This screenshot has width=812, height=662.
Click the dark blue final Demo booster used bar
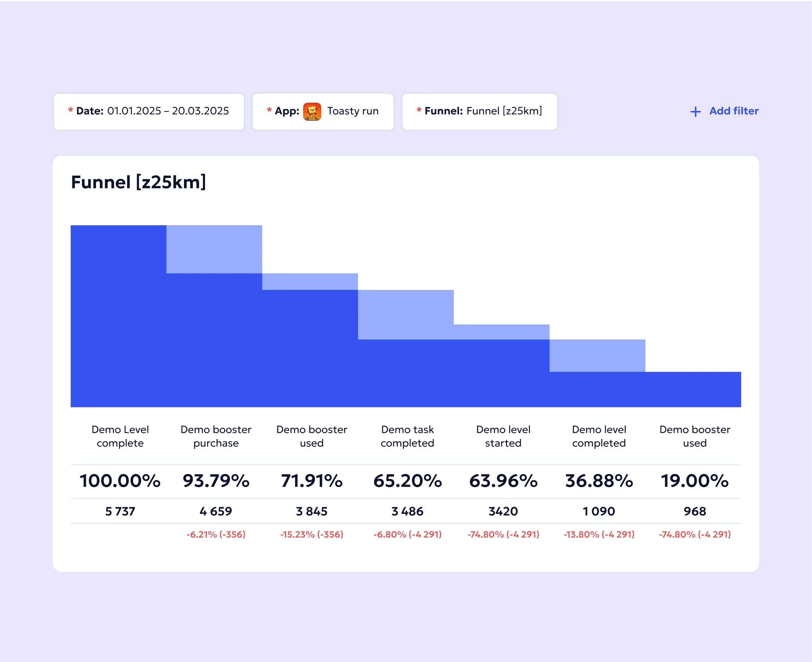(693, 389)
